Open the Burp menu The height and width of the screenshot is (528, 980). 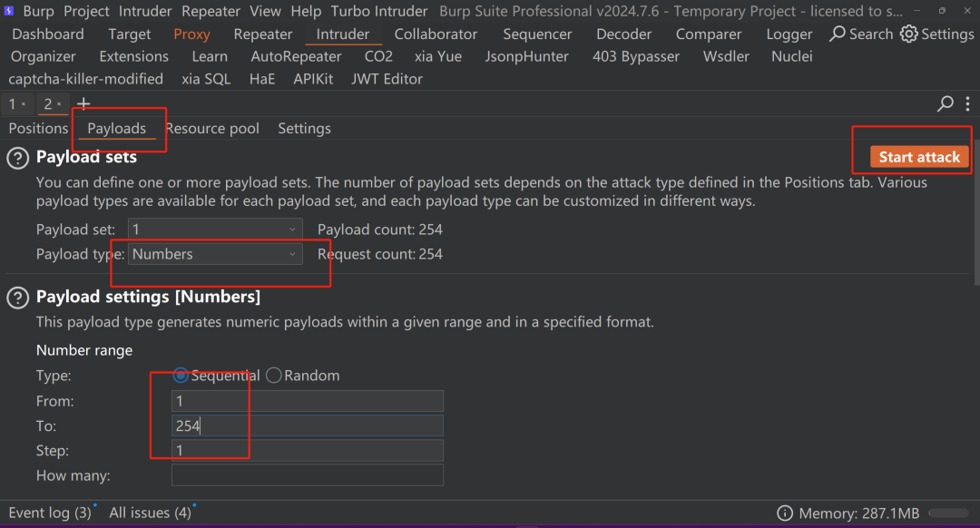38,11
